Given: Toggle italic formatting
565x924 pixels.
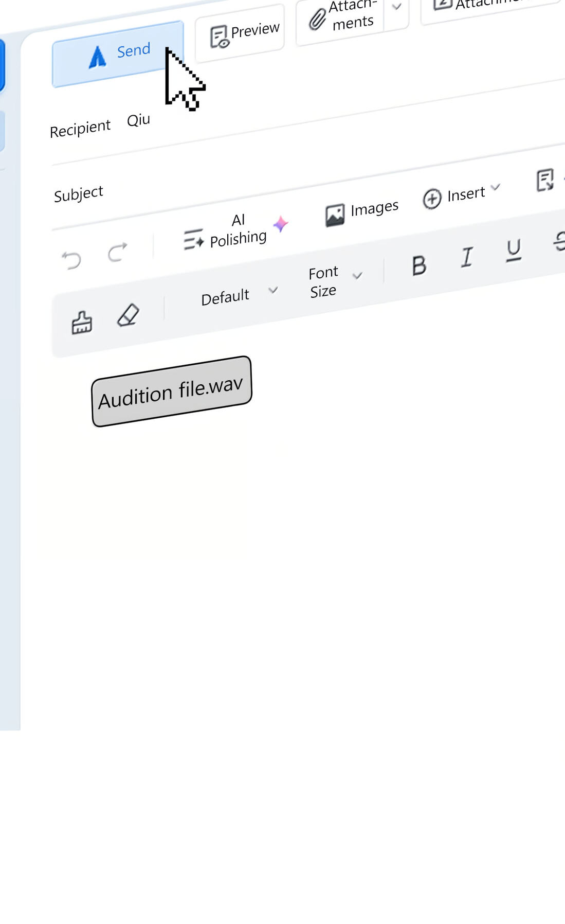Looking at the screenshot, I should click(467, 257).
